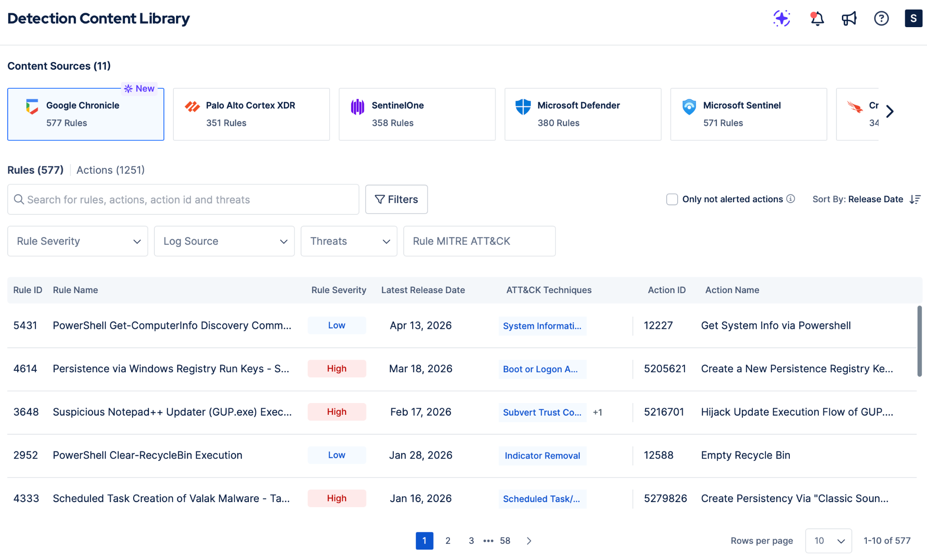Click the Latest Release Date column header
The image size is (927, 560).
[423, 290]
